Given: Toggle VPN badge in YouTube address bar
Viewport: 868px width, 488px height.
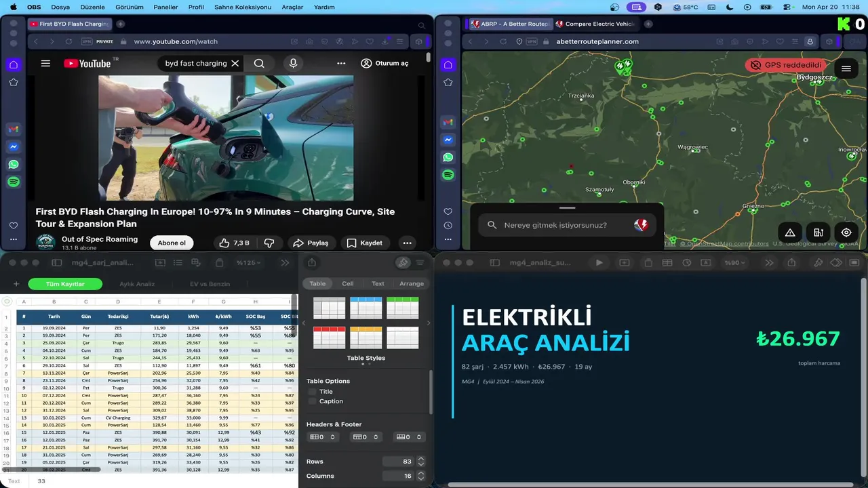Looking at the screenshot, I should [86, 41].
